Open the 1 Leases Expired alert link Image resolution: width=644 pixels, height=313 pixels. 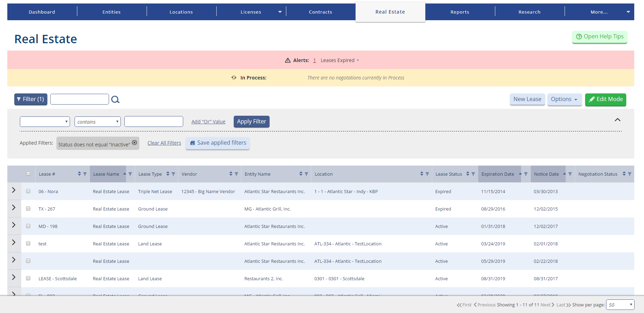click(x=315, y=60)
